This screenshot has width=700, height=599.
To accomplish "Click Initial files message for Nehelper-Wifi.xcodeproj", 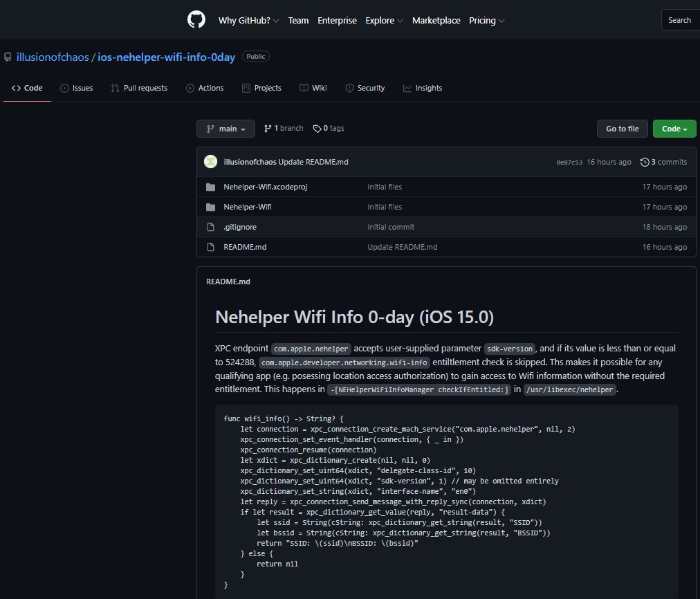I will [385, 187].
